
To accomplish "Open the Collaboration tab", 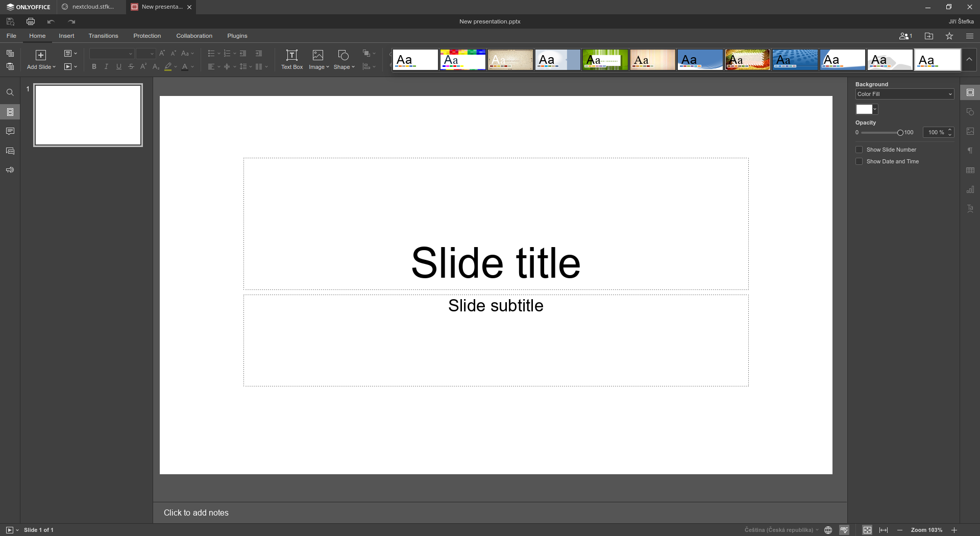I will point(194,36).
